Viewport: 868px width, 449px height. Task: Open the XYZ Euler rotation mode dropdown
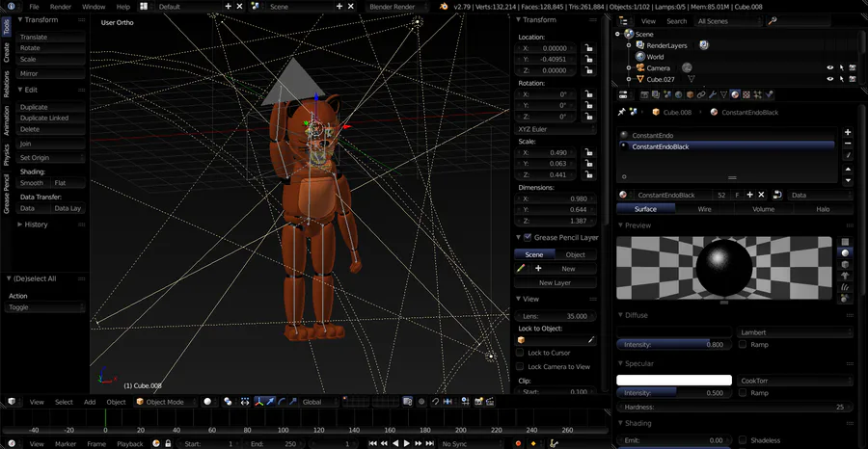pos(556,129)
